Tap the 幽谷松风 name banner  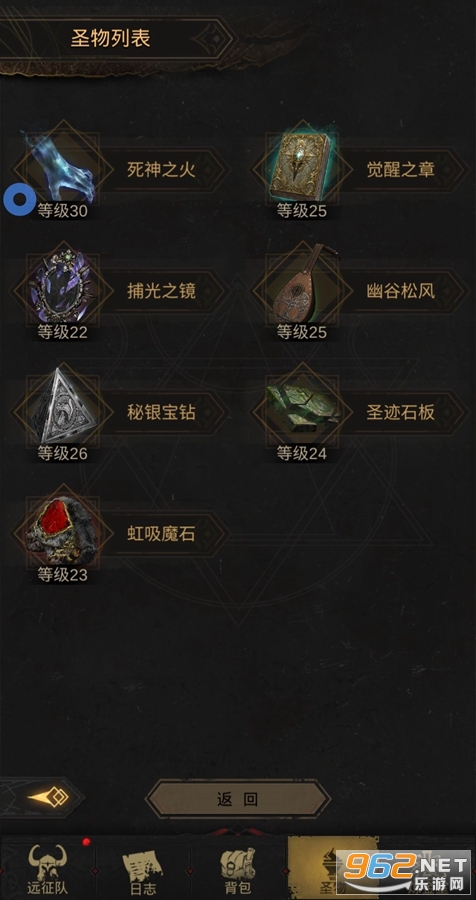[x=401, y=291]
